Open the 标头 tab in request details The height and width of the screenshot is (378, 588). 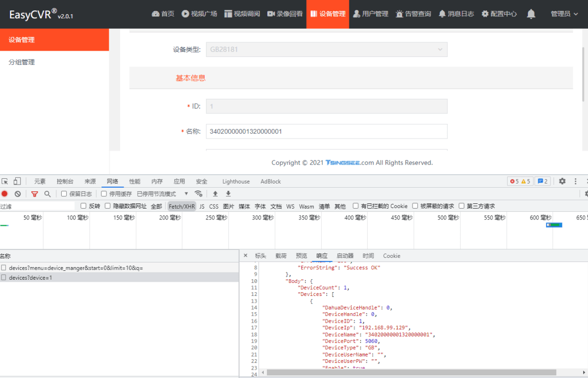[x=261, y=256]
